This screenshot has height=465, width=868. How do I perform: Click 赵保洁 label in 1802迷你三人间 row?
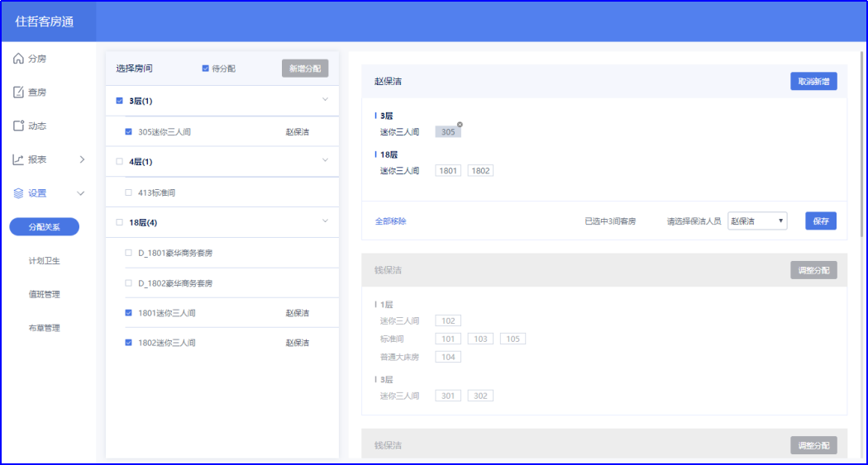298,343
